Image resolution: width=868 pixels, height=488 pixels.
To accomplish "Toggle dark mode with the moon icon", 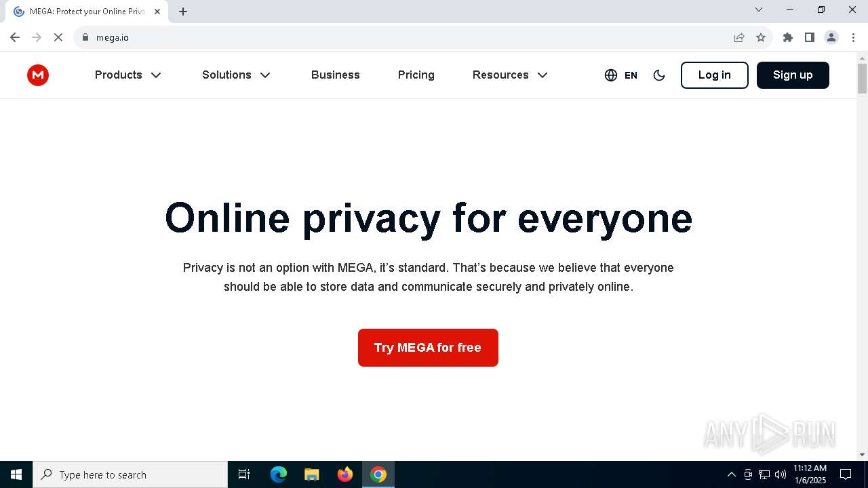I will point(659,75).
